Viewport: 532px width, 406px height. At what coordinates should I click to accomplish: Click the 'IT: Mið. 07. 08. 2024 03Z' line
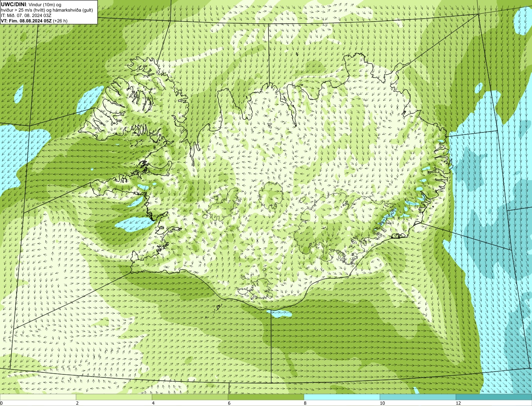(x=26, y=15)
